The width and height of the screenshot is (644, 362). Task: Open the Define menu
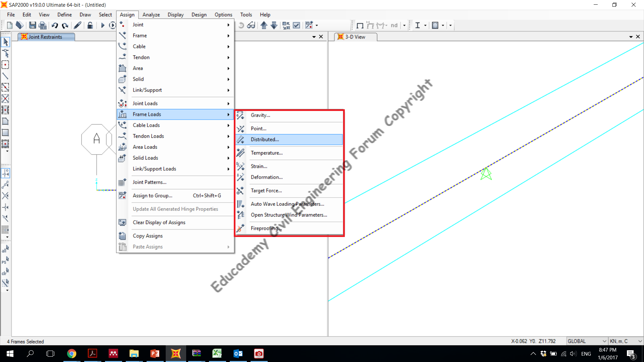click(64, 15)
